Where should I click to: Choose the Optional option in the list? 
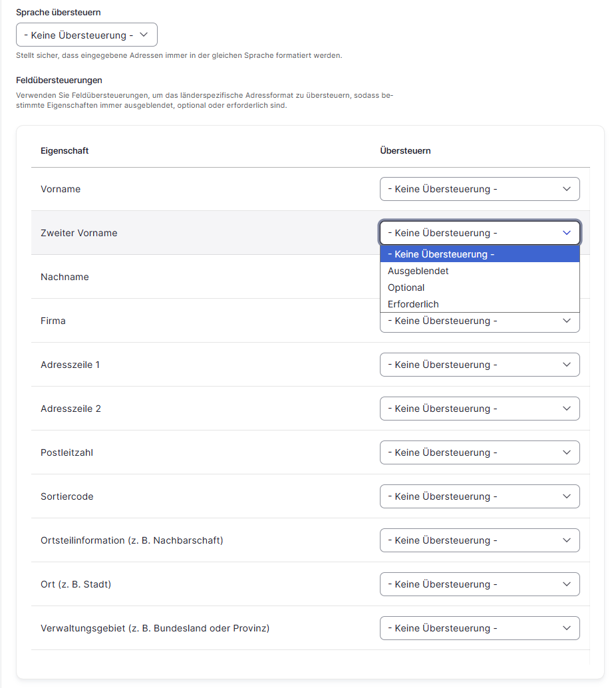pos(480,287)
